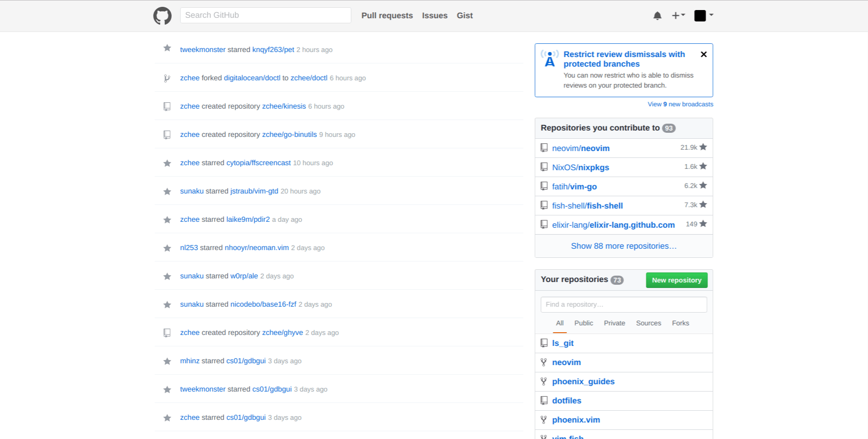The image size is (868, 439).
Task: Open fish-shell/fish-shell repository
Action: pos(587,206)
